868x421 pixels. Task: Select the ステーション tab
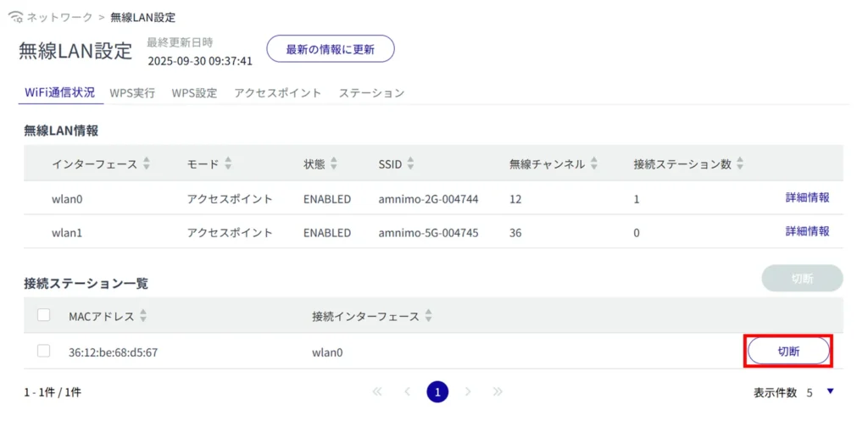[x=371, y=93]
